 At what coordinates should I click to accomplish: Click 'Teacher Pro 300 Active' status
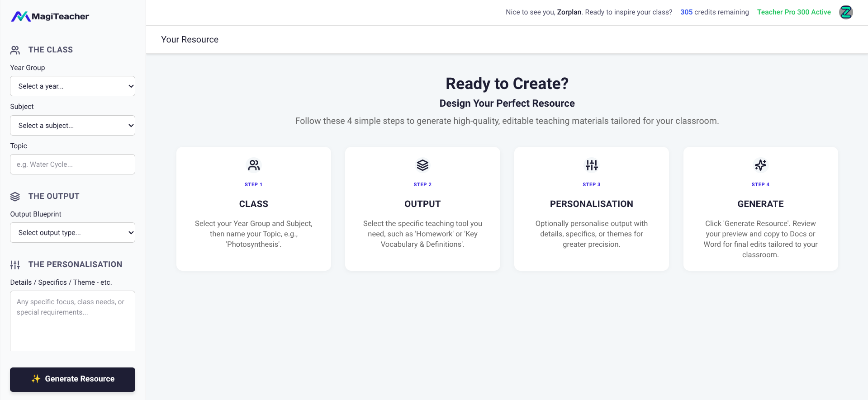point(794,12)
